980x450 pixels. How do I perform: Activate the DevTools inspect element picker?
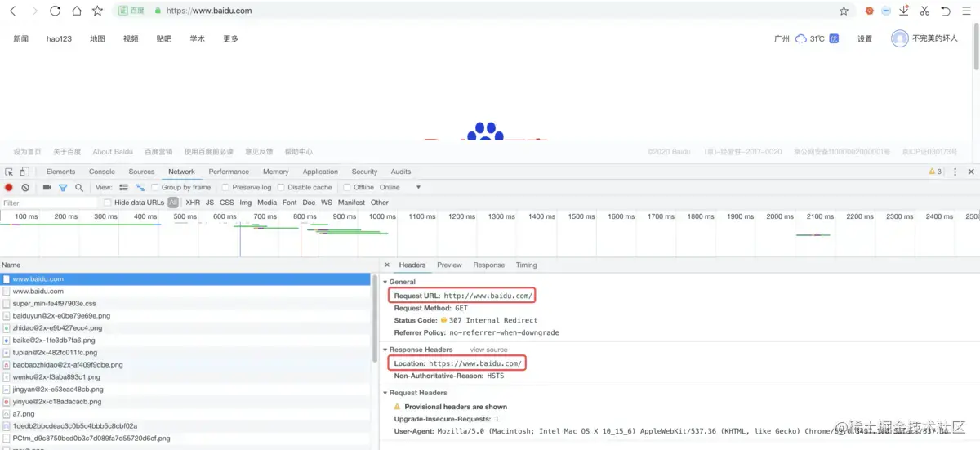pyautogui.click(x=9, y=172)
